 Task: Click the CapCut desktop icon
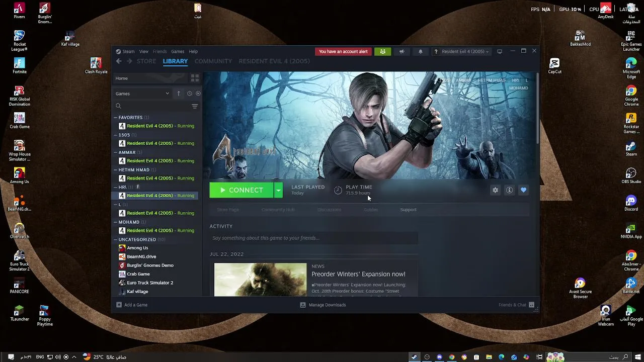coord(554,66)
